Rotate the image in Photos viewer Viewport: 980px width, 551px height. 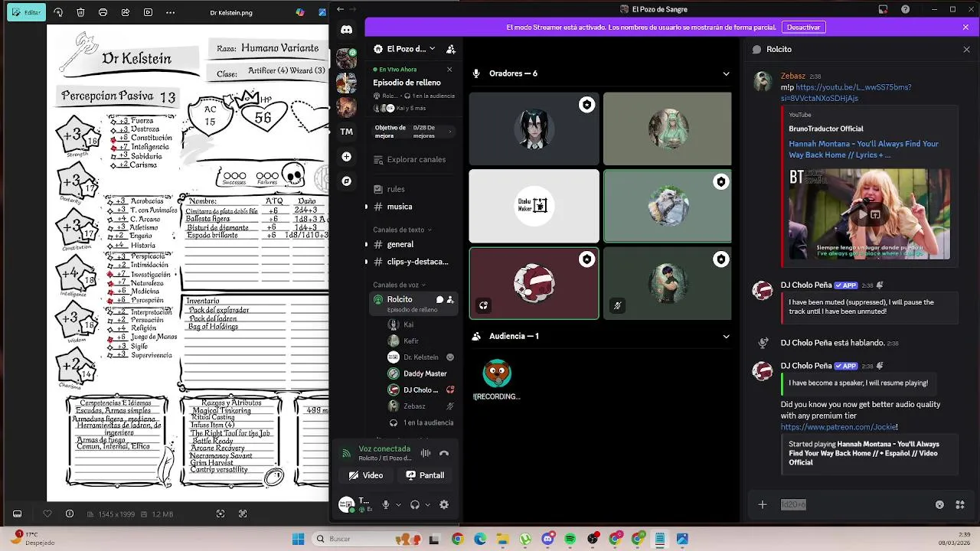pos(58,12)
